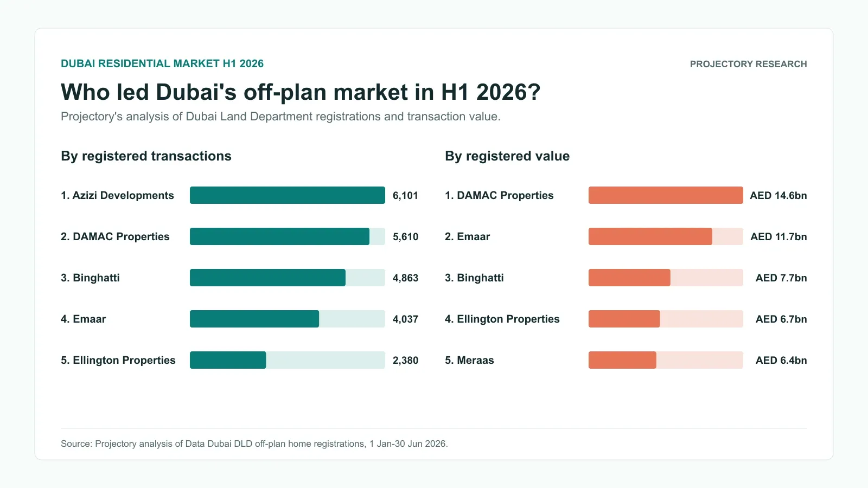Click the value '4,863'
Image resolution: width=868 pixels, height=488 pixels.
click(405, 278)
